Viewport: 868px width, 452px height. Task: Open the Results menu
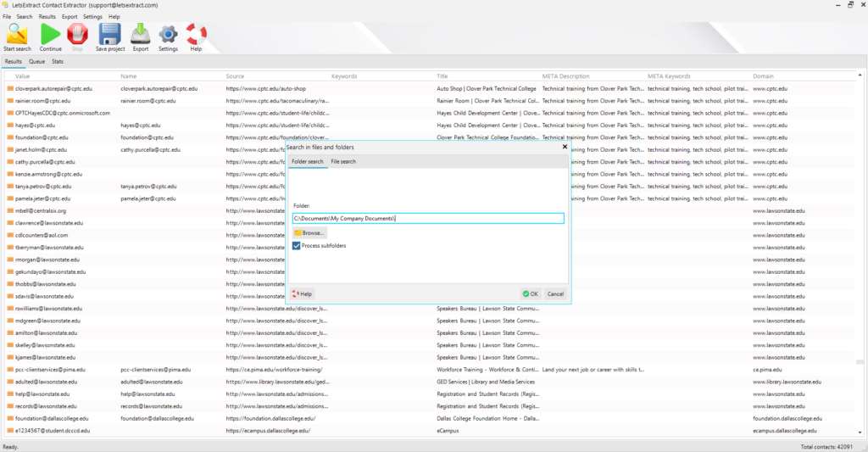(x=47, y=17)
